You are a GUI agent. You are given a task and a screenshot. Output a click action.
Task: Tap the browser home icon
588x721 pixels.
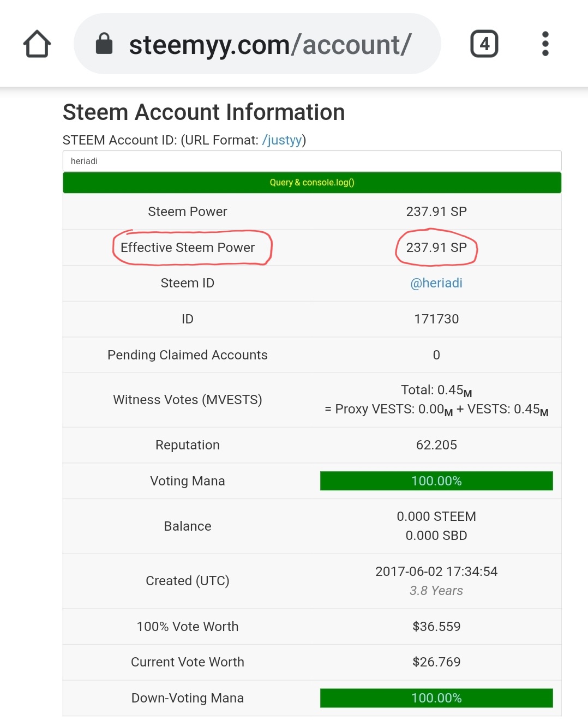[x=37, y=44]
